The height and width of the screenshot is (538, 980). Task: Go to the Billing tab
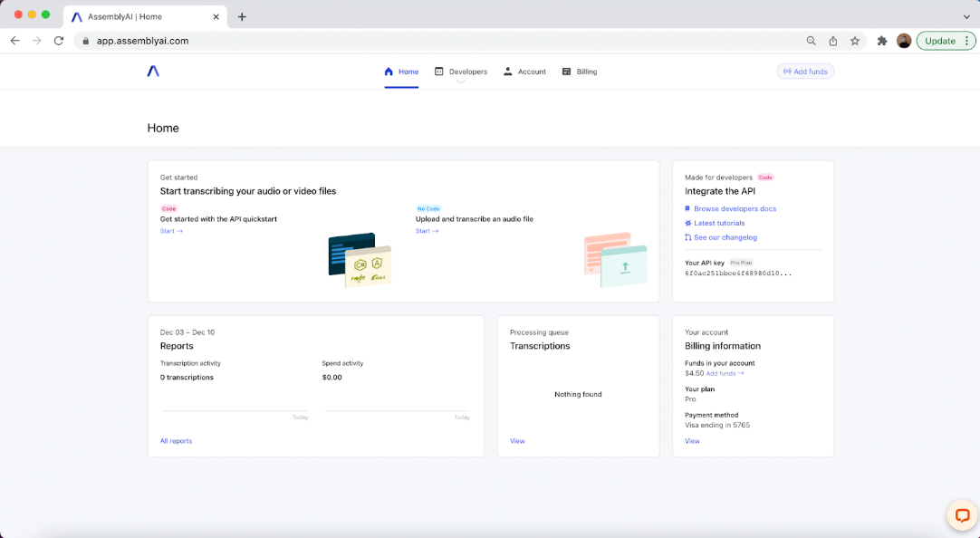580,72
